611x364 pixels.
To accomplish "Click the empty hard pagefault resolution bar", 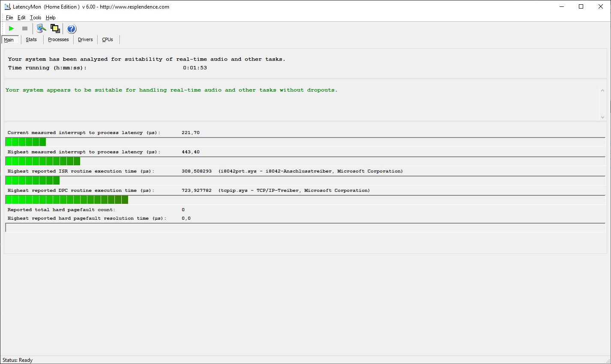I will (305, 227).
